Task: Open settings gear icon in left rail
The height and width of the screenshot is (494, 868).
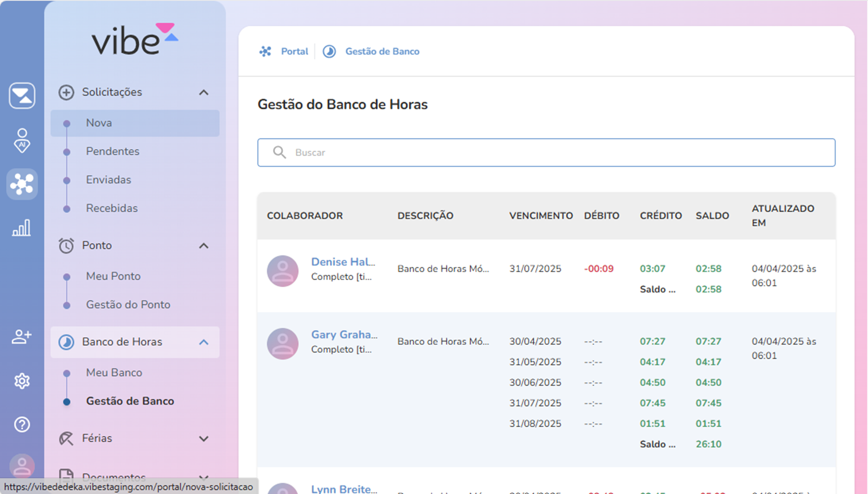Action: tap(22, 381)
